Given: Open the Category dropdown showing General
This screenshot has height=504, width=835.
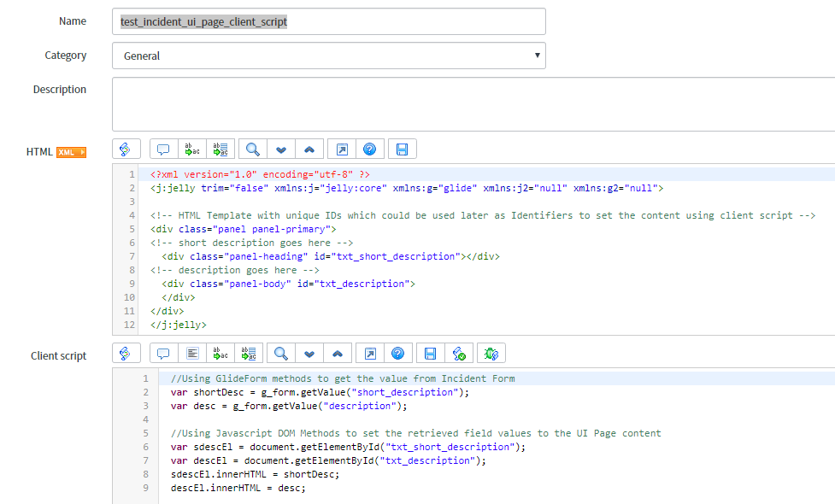Looking at the screenshot, I should click(x=329, y=56).
